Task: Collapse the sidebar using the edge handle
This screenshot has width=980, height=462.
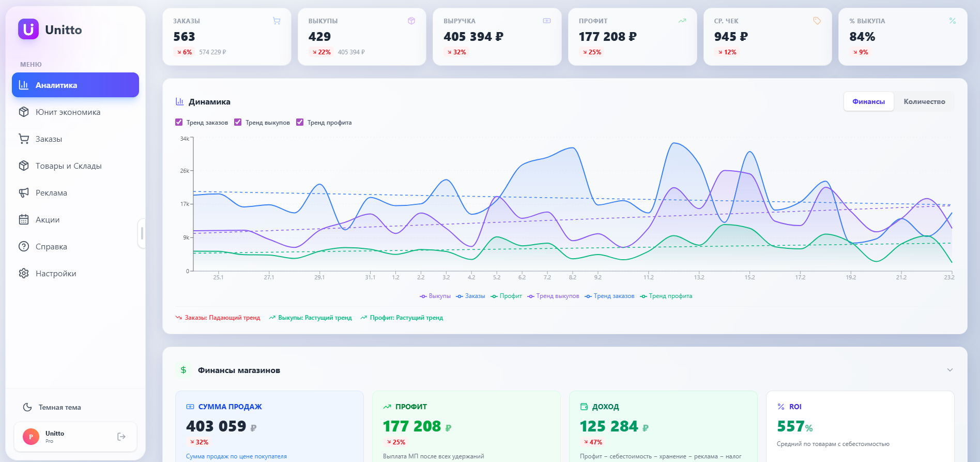Action: (x=142, y=233)
